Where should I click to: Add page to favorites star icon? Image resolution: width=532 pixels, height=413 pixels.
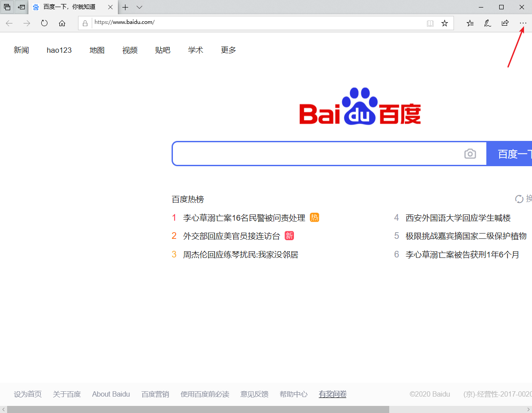point(444,23)
